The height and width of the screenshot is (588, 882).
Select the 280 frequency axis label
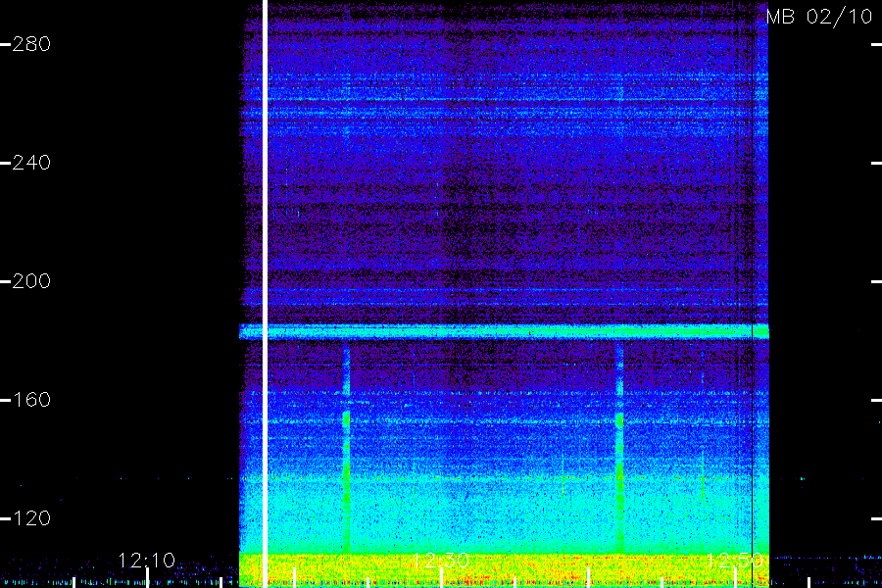point(31,44)
